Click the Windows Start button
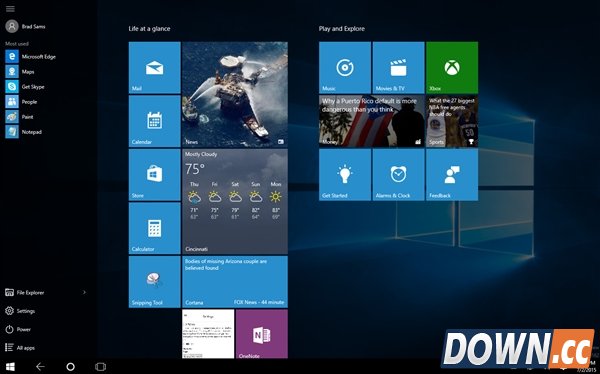600x374 pixels. [x=10, y=367]
